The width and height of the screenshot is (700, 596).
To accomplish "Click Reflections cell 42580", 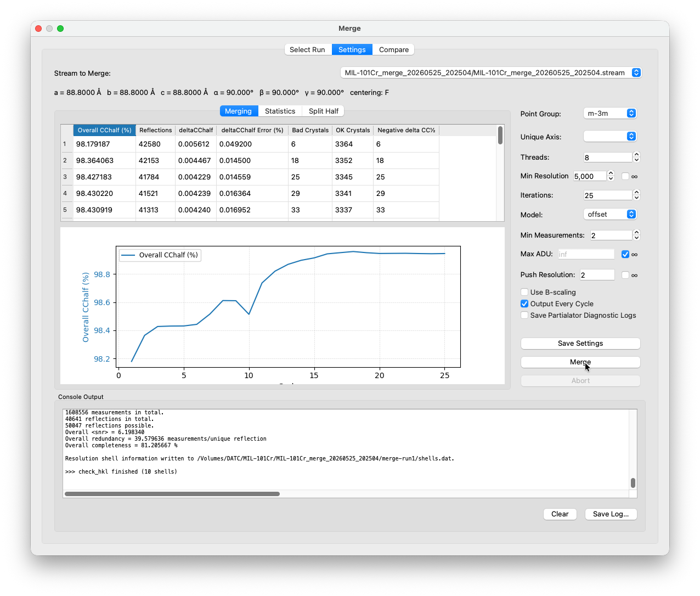I will point(155,144).
